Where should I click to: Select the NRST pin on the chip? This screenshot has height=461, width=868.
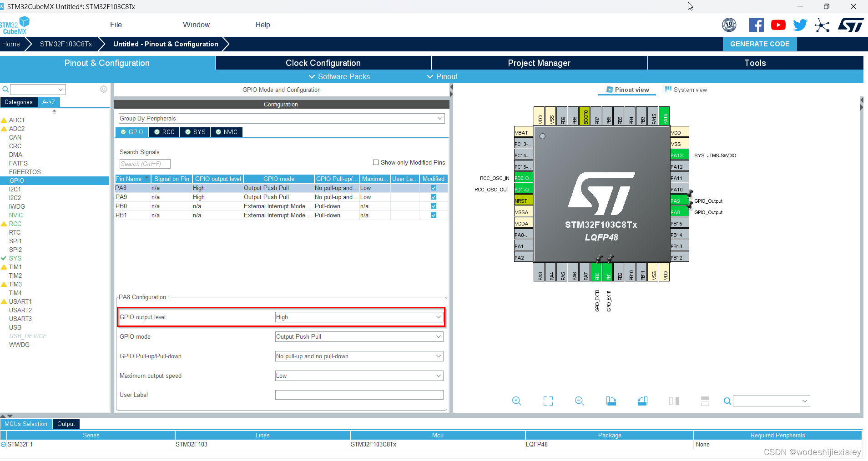[523, 201]
